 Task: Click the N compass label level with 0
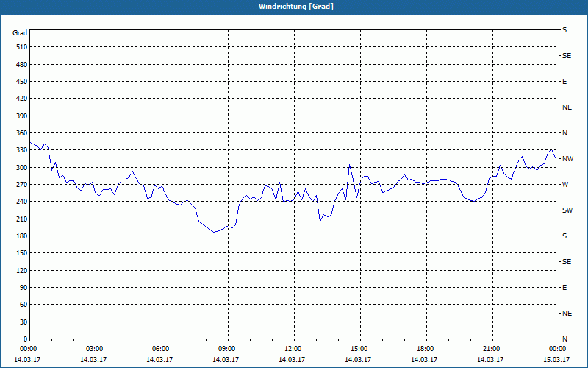(564, 339)
